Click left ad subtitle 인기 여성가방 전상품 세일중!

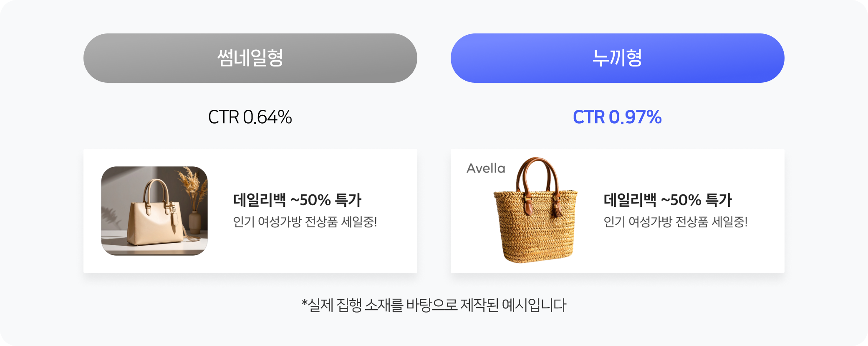[x=305, y=221]
